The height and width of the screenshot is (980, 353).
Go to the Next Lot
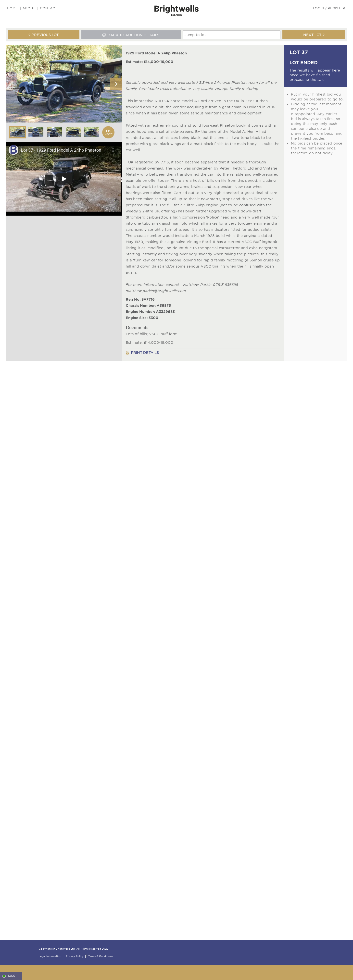point(313,35)
